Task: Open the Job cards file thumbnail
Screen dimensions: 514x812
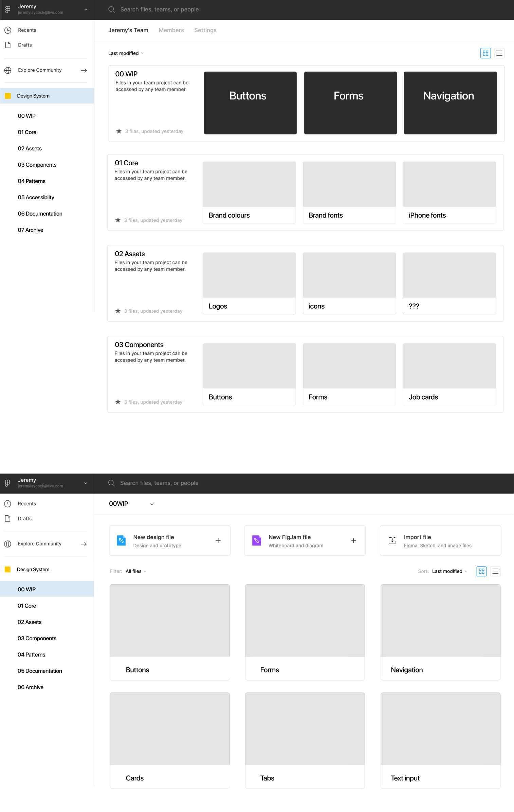Action: pyautogui.click(x=449, y=374)
